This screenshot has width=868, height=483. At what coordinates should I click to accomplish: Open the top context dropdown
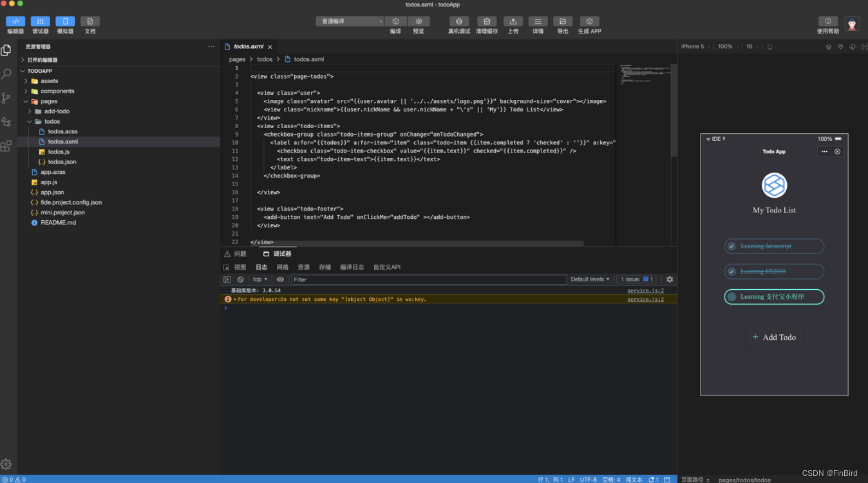[260, 279]
